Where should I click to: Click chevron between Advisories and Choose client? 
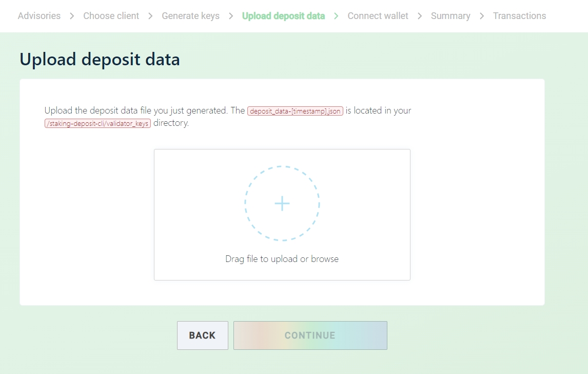coord(72,16)
